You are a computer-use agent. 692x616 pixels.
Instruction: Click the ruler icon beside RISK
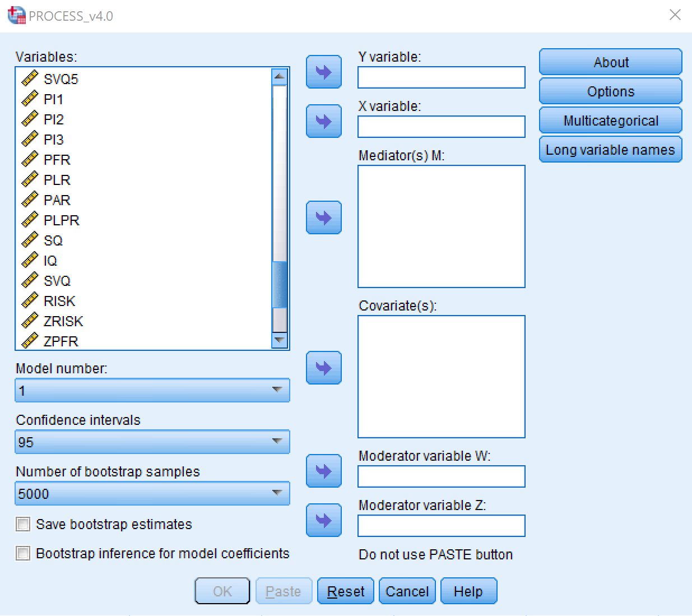pyautogui.click(x=29, y=300)
